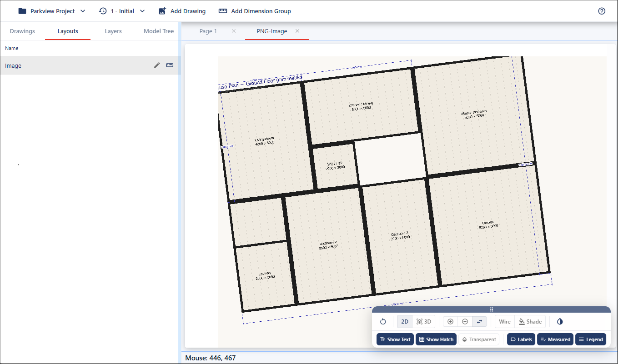
Task: Toggle the contrast half-circle icon
Action: tap(560, 321)
